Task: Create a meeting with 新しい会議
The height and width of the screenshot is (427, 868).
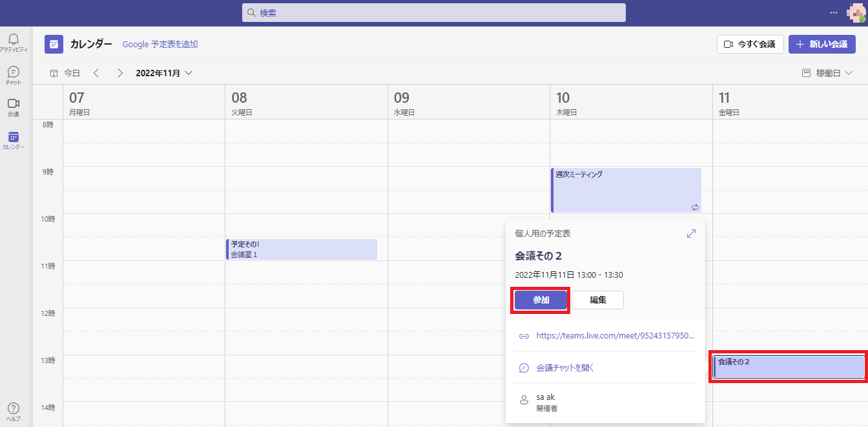Action: click(x=821, y=45)
